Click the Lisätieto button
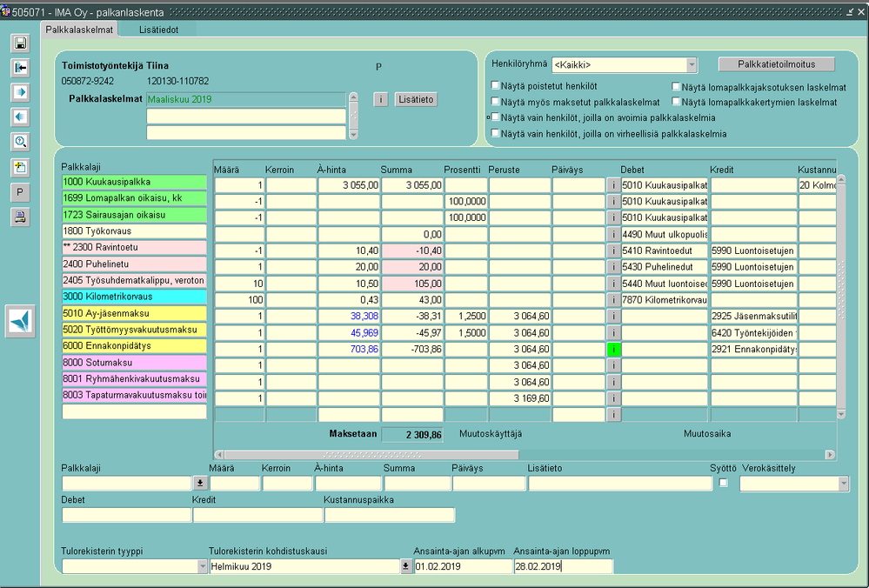869x588 pixels. tap(416, 99)
